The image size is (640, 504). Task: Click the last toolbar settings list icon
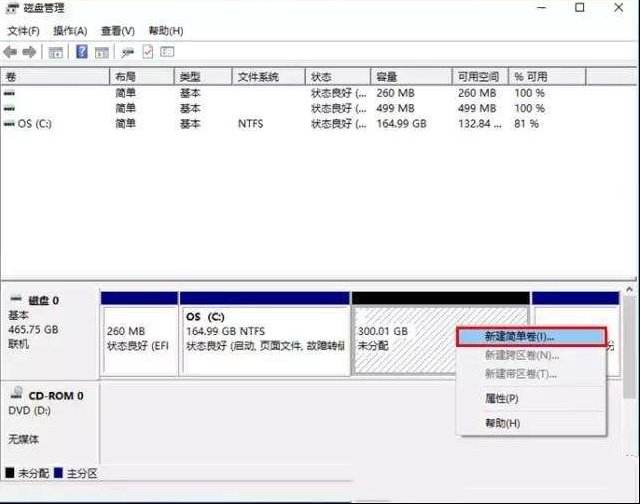pos(167,52)
